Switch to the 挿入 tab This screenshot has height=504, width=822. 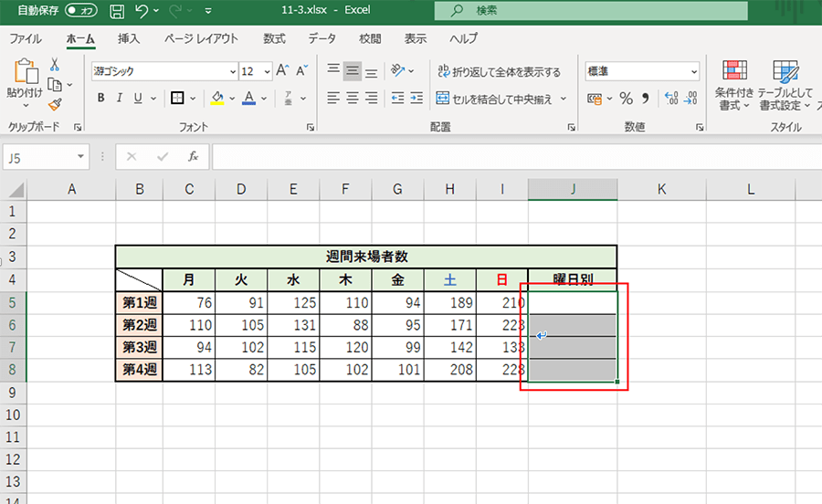pos(129,39)
